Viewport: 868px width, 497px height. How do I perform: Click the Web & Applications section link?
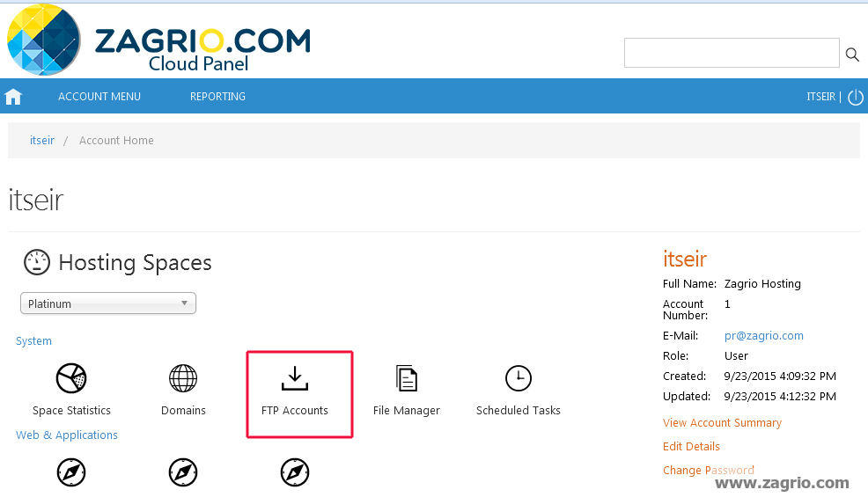(66, 435)
